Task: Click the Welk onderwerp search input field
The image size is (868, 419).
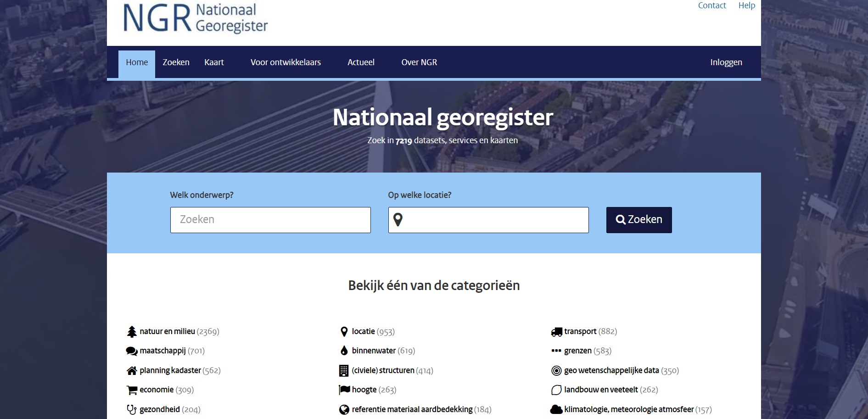Action: point(270,220)
